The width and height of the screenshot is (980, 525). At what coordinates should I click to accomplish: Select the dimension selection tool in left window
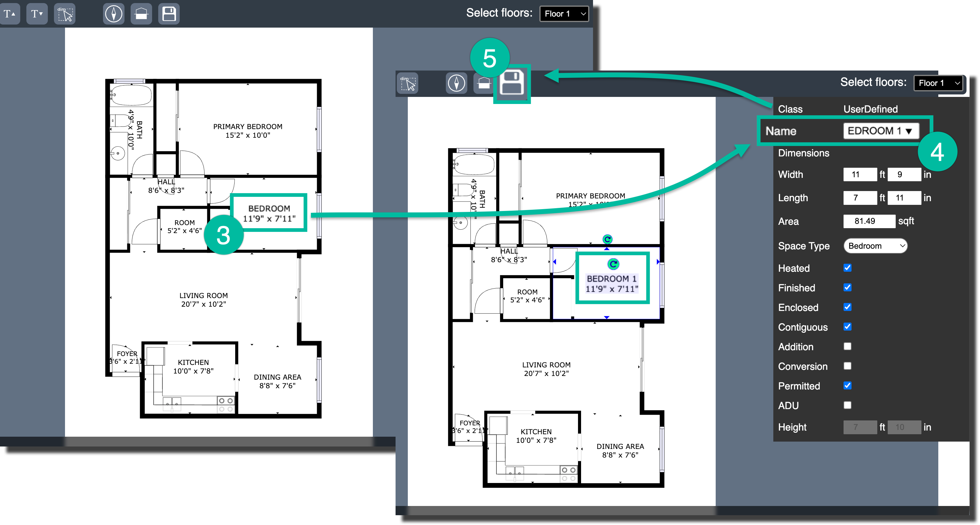(65, 14)
